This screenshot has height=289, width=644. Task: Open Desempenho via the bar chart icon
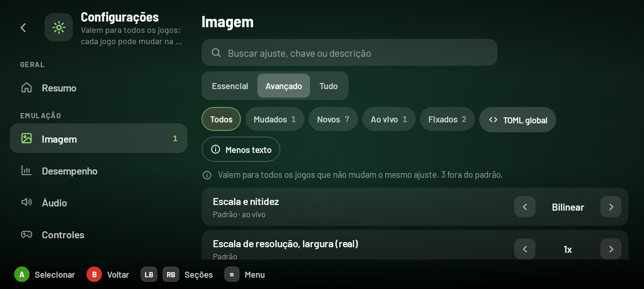pyautogui.click(x=27, y=170)
